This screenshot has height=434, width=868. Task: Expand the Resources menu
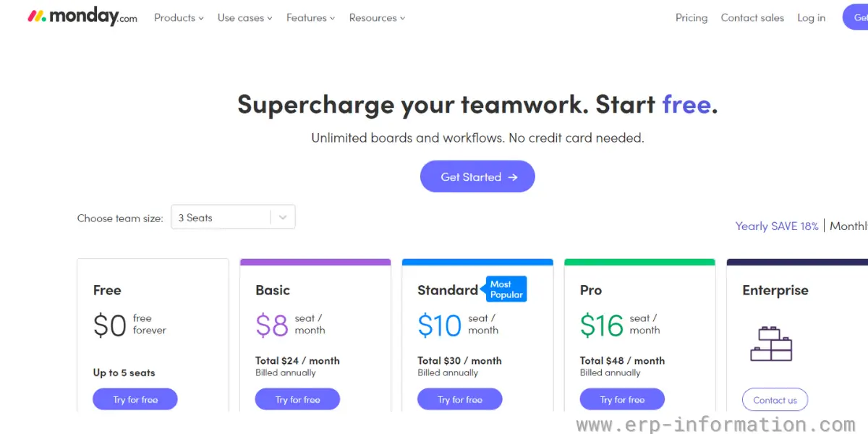coord(377,17)
